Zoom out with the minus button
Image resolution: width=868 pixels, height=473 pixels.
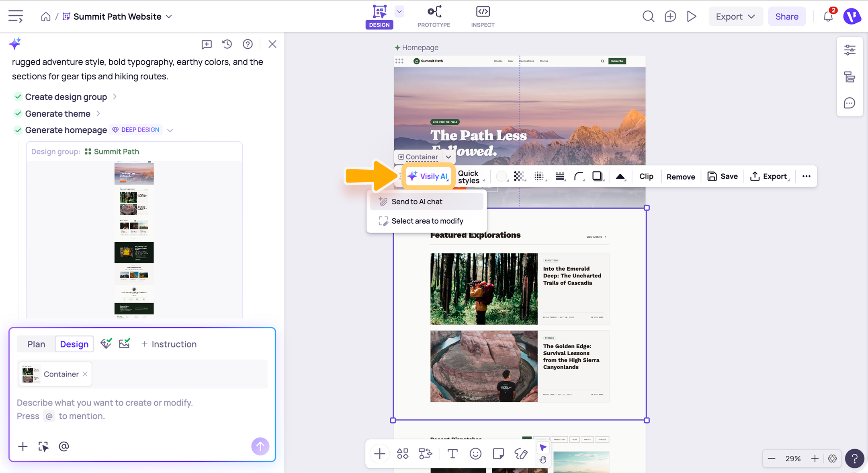771,459
